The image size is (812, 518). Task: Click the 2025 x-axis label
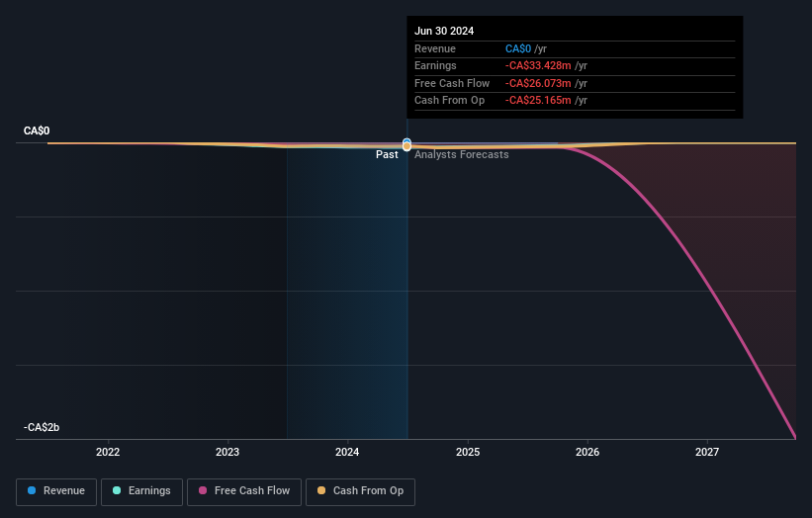[x=468, y=453]
